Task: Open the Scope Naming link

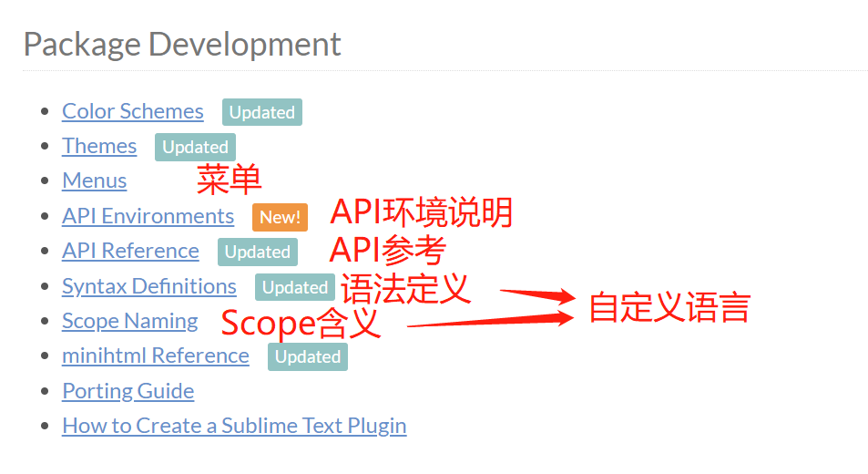Action: (129, 322)
